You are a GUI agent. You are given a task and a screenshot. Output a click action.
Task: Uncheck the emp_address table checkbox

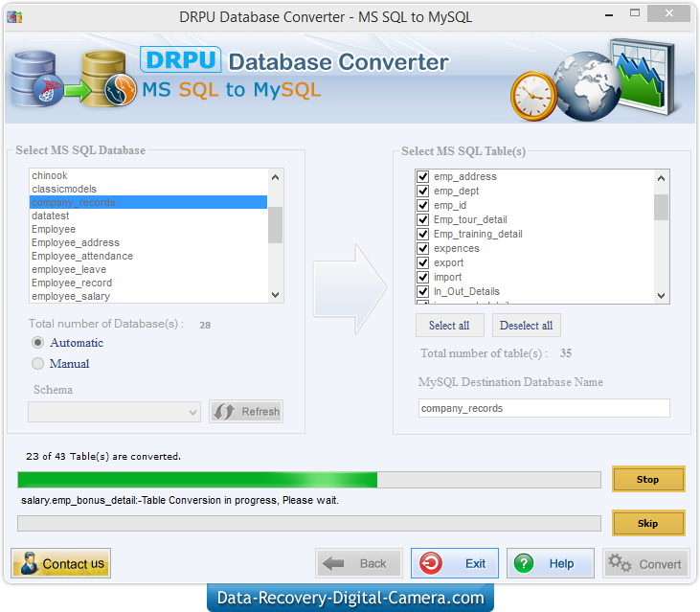pos(422,177)
